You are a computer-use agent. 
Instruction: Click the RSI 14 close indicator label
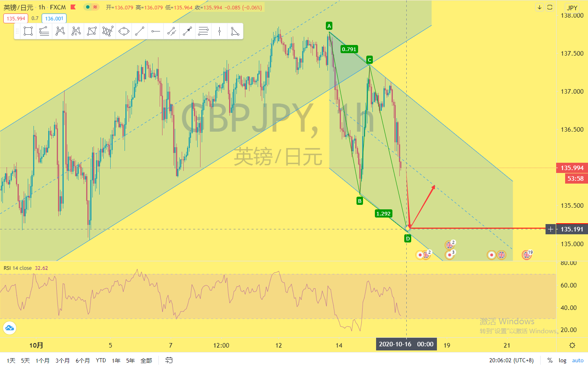[18, 268]
